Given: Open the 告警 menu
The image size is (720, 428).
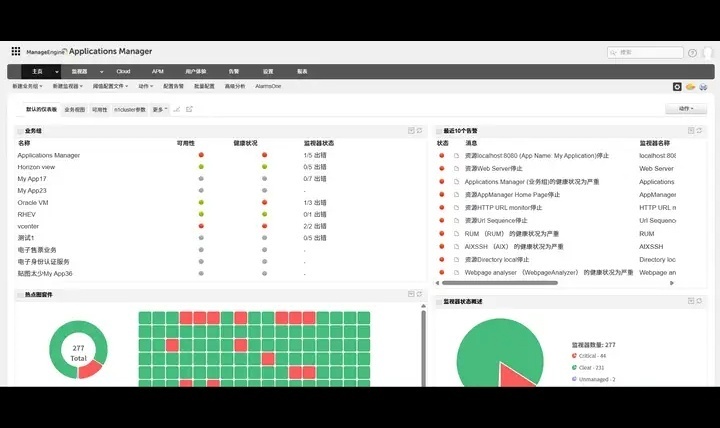Looking at the screenshot, I should [234, 72].
